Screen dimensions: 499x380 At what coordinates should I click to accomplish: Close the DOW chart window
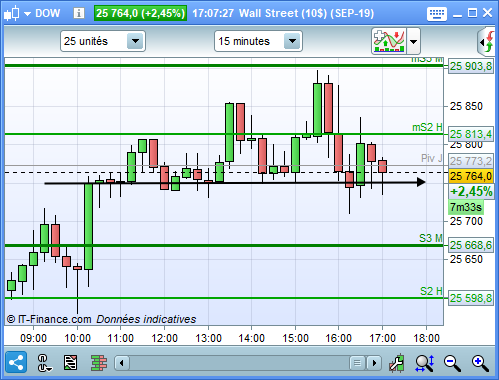pos(487,13)
